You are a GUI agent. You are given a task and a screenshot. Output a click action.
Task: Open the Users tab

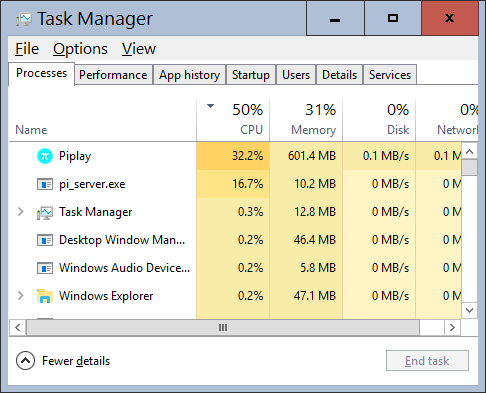[x=296, y=75]
